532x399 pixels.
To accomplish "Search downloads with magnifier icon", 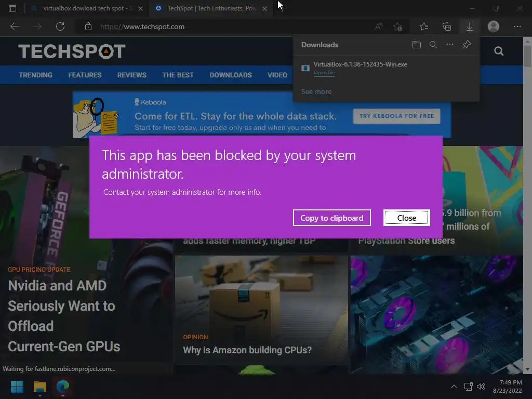I will coord(433,45).
